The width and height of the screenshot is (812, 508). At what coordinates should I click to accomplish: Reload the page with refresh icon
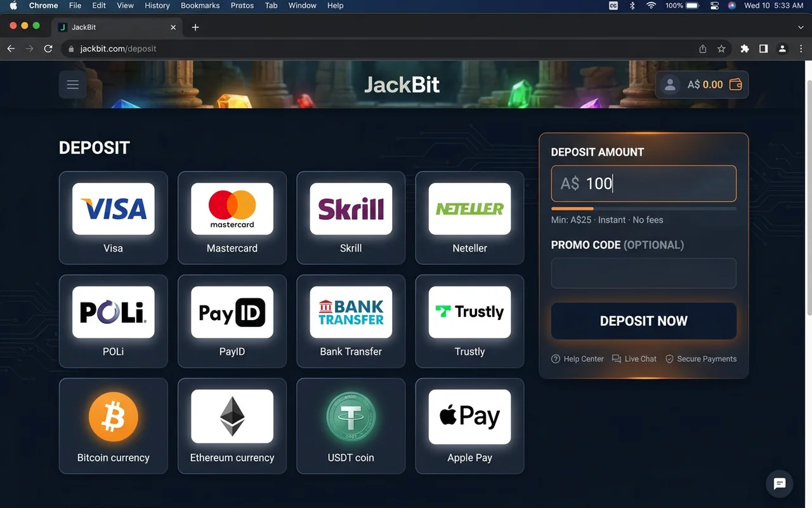coord(48,49)
